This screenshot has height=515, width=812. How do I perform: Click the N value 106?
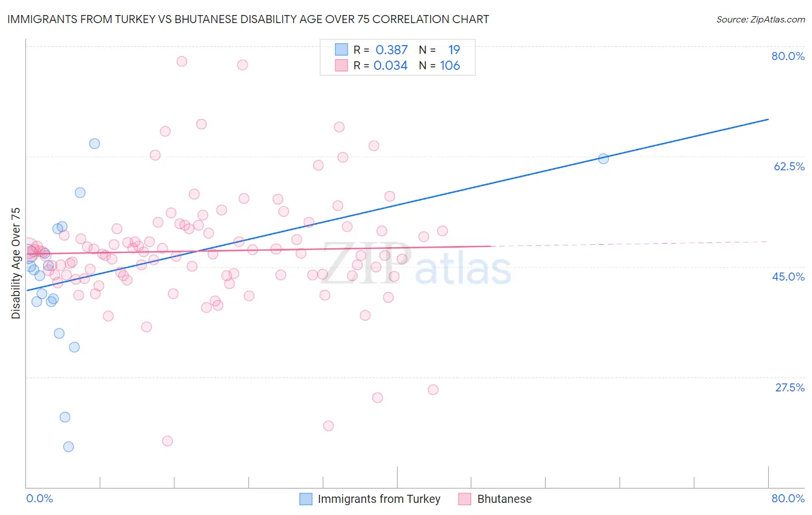pyautogui.click(x=450, y=65)
